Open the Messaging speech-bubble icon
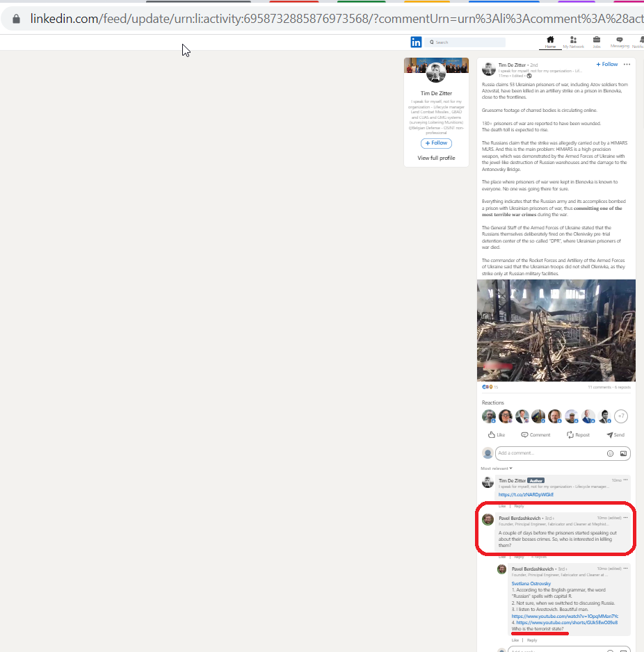This screenshot has height=652, width=644. point(620,42)
